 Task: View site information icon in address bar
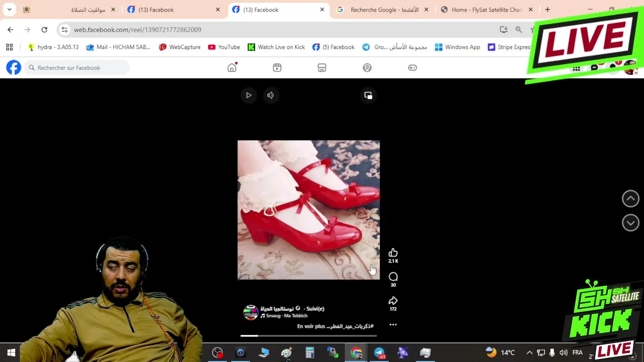pyautogui.click(x=64, y=30)
